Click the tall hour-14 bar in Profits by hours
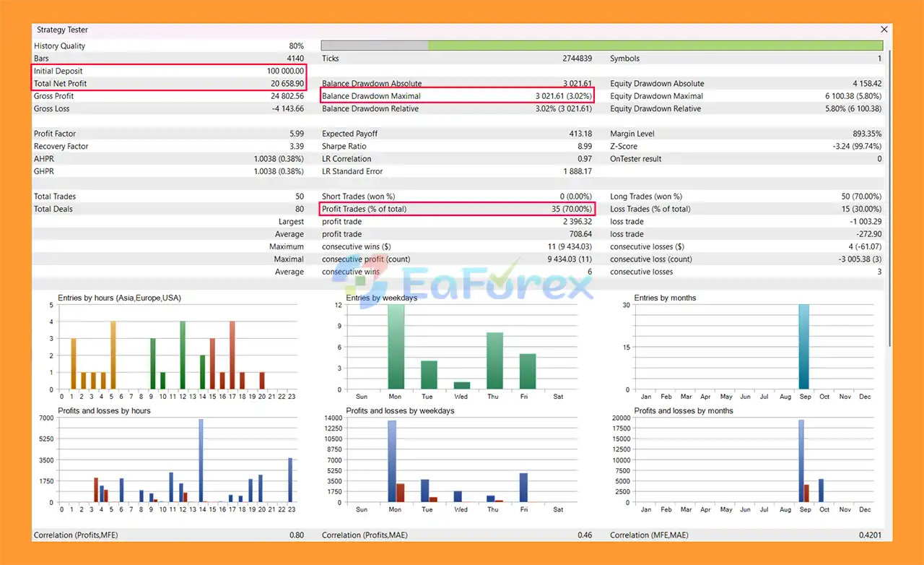924x565 pixels. (x=201, y=460)
